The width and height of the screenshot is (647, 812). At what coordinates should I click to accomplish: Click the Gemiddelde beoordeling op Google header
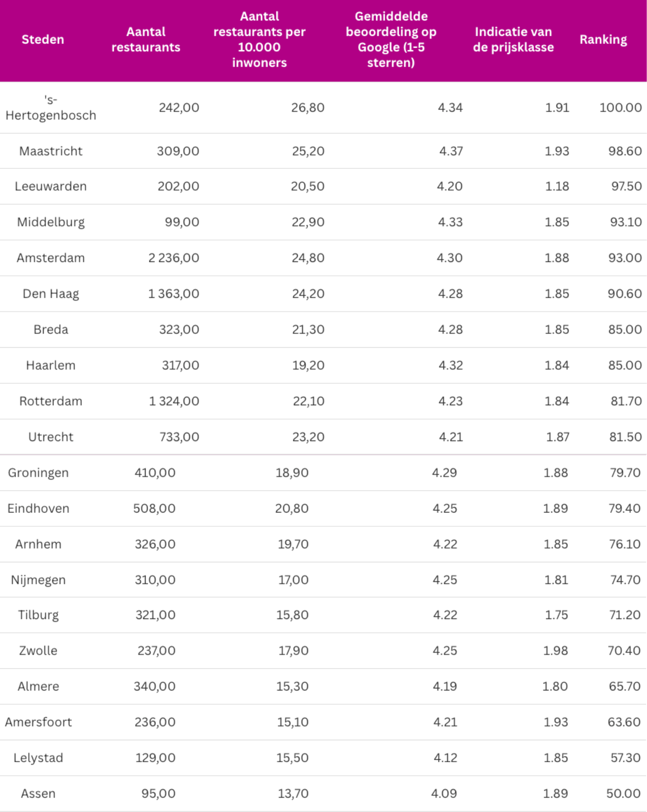(391, 40)
